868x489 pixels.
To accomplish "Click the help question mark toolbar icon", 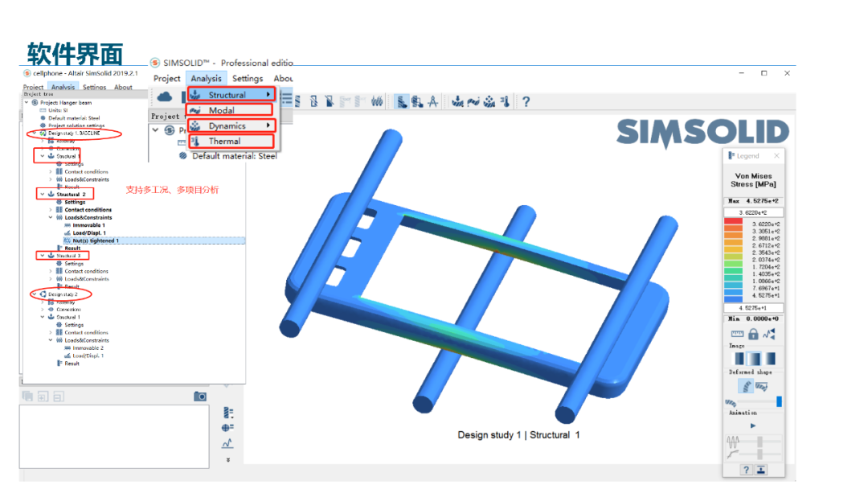I will point(526,101).
